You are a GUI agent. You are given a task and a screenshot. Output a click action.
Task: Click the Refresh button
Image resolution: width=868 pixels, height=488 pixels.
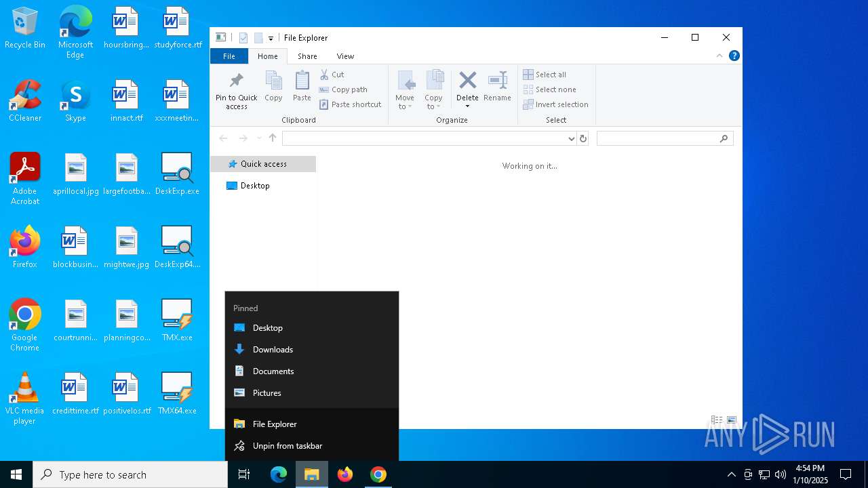point(583,138)
